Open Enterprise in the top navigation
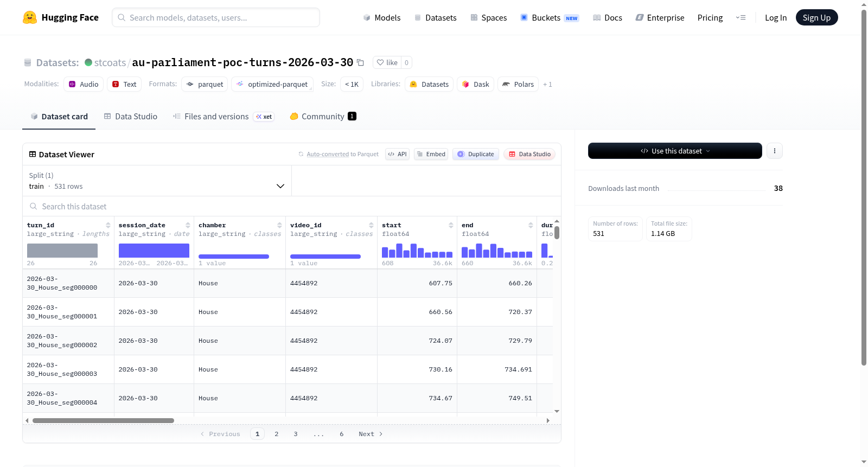The height and width of the screenshot is (467, 868). pyautogui.click(x=660, y=17)
